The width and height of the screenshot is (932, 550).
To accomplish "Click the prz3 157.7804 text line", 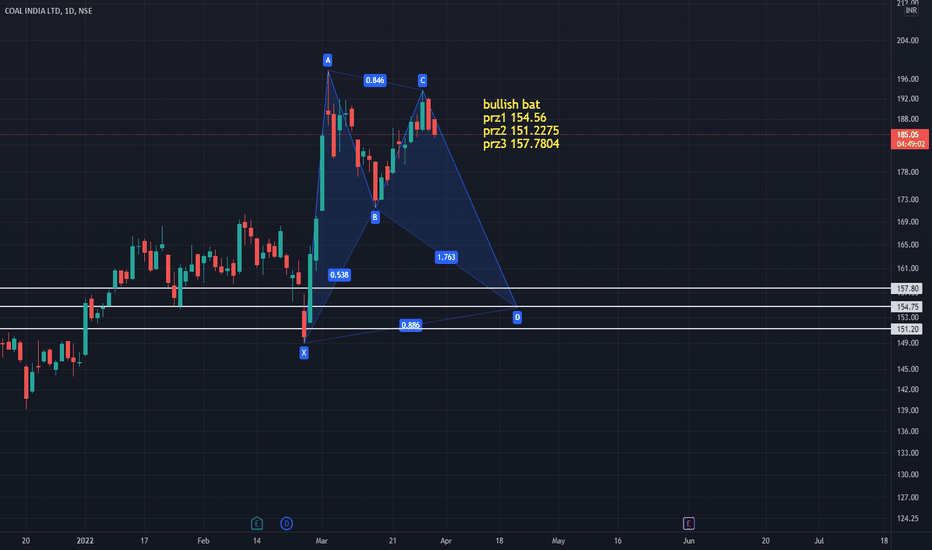I will [521, 144].
